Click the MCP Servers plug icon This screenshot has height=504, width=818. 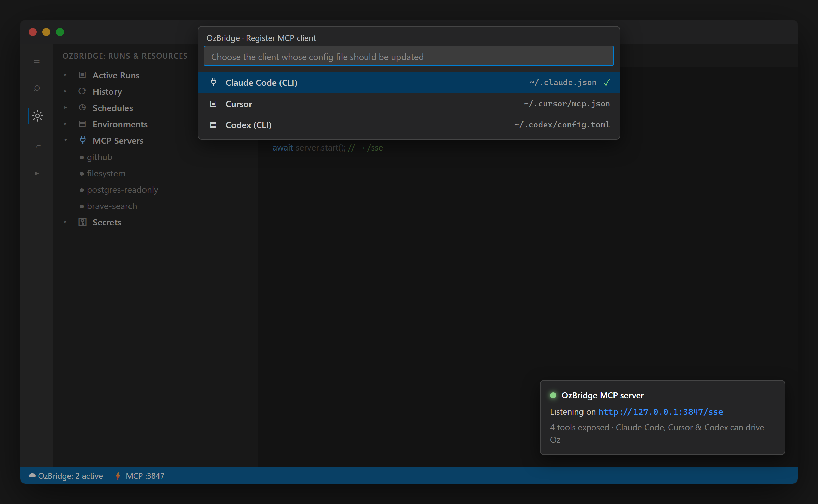click(82, 140)
